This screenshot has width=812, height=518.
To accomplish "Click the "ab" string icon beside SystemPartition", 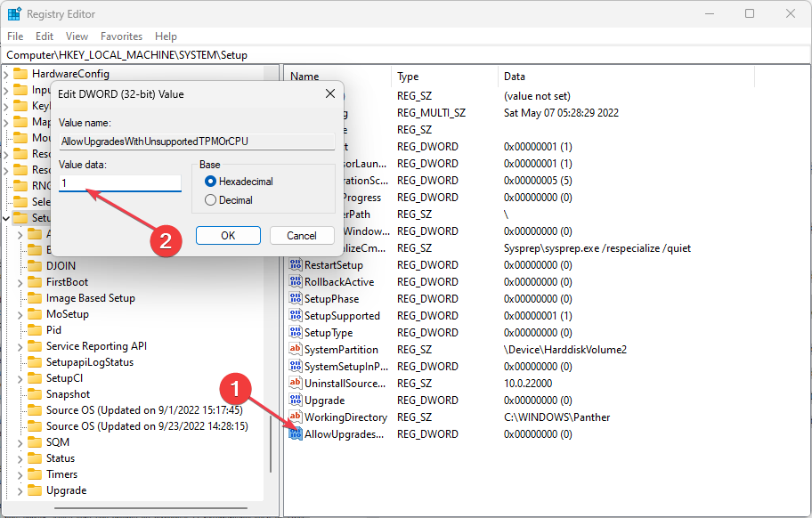I will (x=295, y=349).
